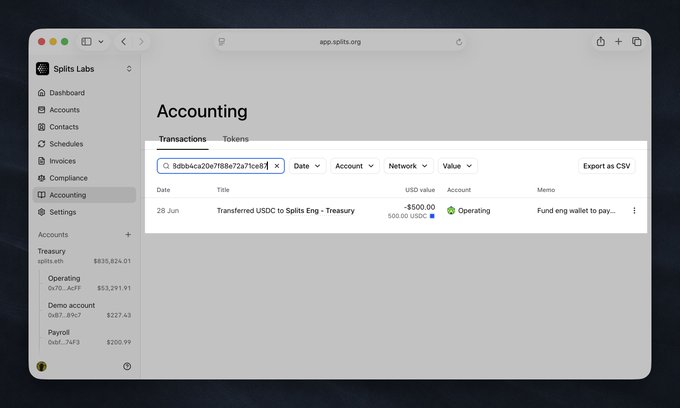
Task: Open the Network filter dropdown
Action: click(x=408, y=166)
